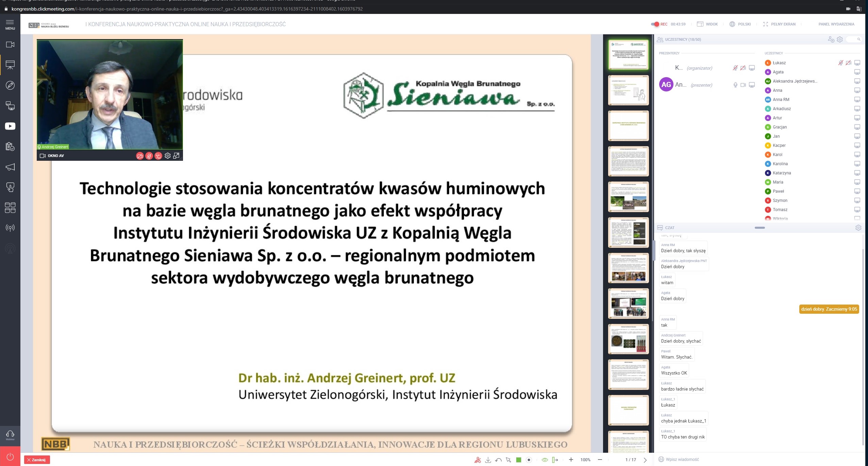The width and height of the screenshot is (868, 466).
Task: Select the pointer cursor tool
Action: [508, 460]
